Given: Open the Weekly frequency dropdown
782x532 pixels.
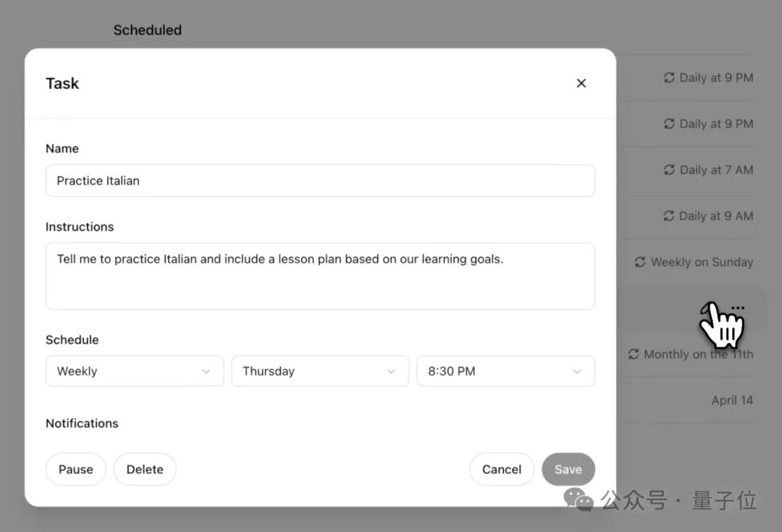Looking at the screenshot, I should point(135,371).
